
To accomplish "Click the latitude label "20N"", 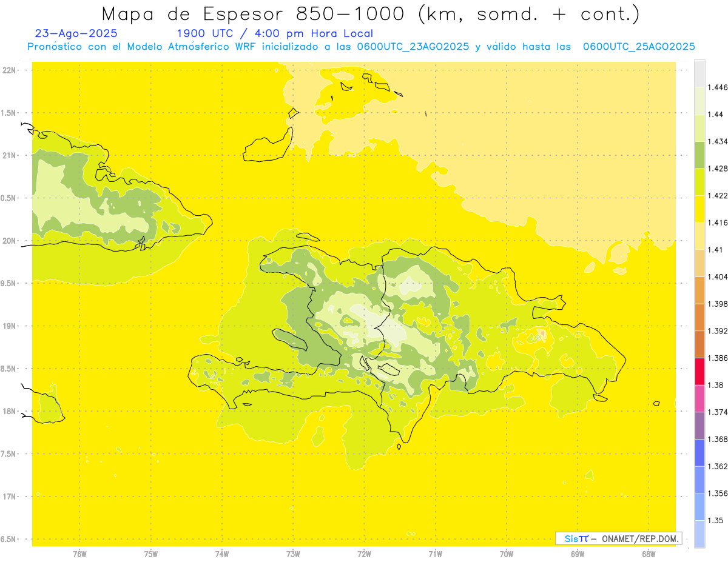I will pyautogui.click(x=10, y=241).
